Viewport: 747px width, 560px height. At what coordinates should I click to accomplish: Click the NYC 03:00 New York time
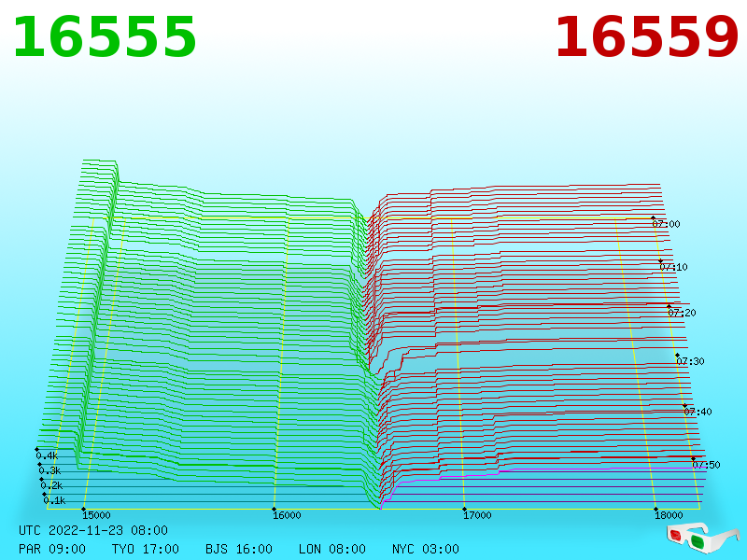426,549
